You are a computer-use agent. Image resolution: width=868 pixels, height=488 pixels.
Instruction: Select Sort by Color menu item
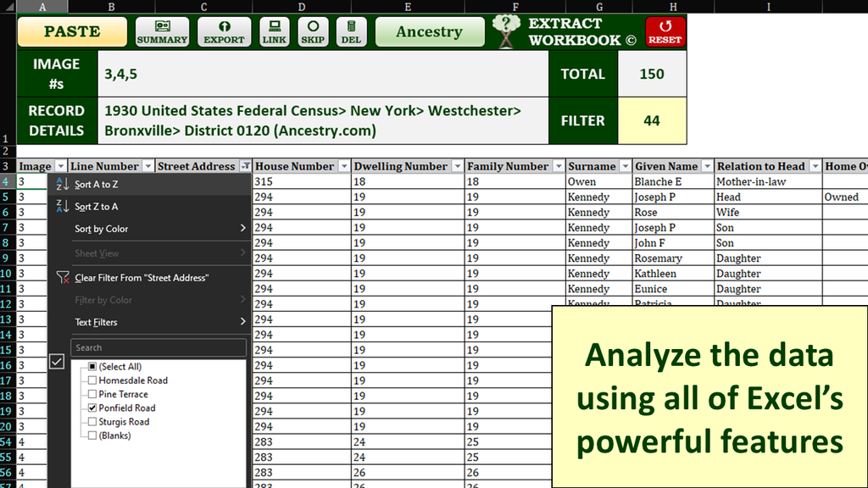coord(102,229)
